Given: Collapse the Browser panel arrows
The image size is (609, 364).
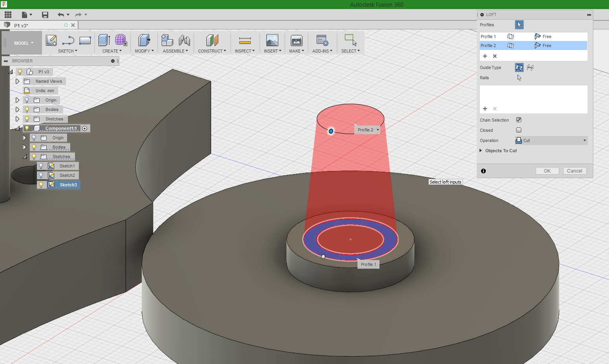Looking at the screenshot, I should 5,61.
